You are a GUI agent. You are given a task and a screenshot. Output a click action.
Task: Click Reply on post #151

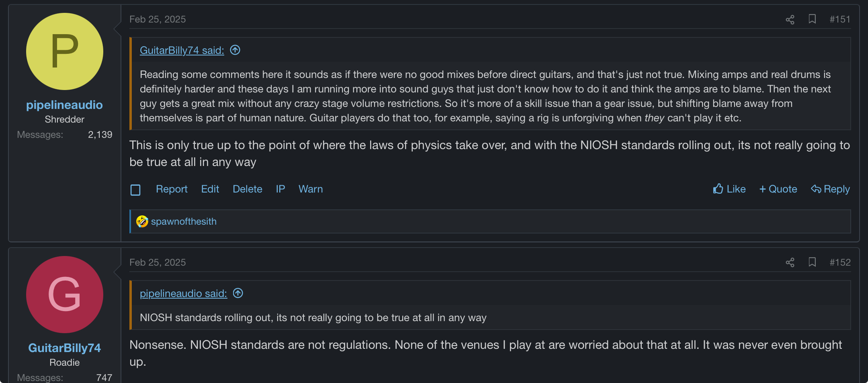coord(830,189)
